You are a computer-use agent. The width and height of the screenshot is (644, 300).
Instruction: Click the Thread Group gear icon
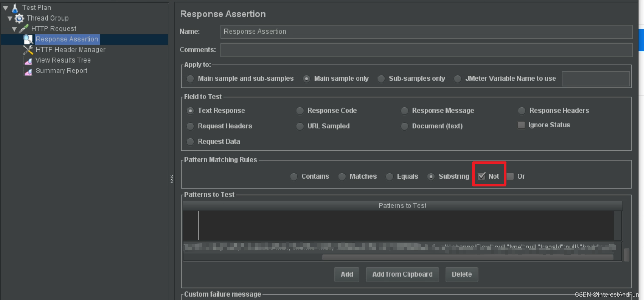pos(19,18)
